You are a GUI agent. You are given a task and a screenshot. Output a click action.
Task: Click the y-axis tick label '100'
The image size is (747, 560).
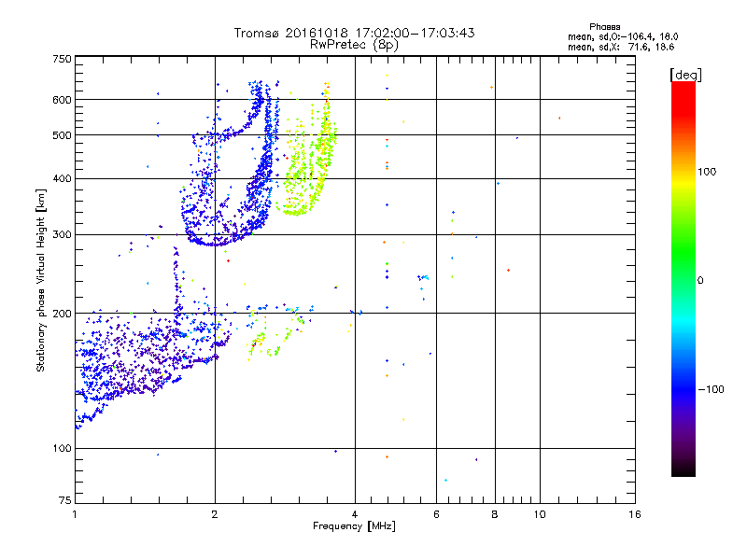[62, 449]
